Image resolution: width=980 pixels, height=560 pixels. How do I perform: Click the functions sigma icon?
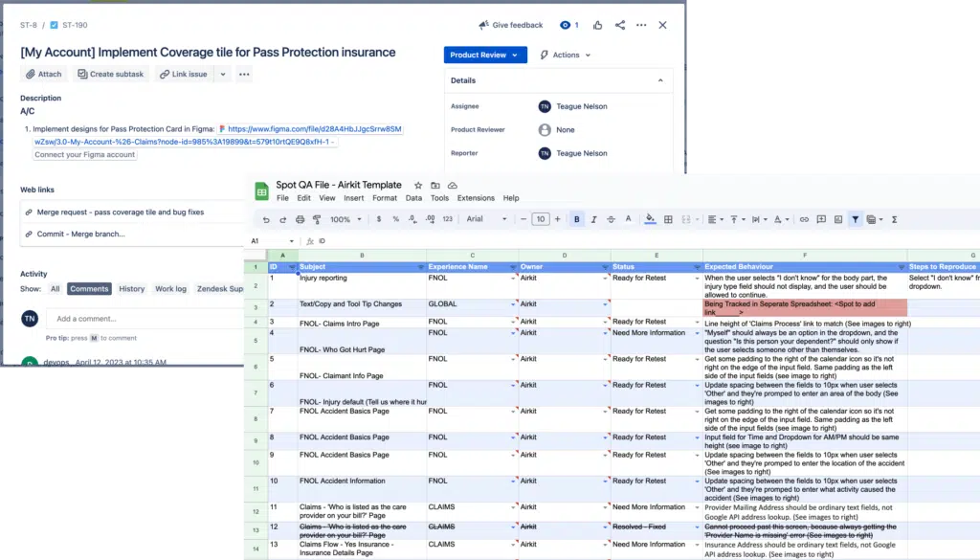895,219
